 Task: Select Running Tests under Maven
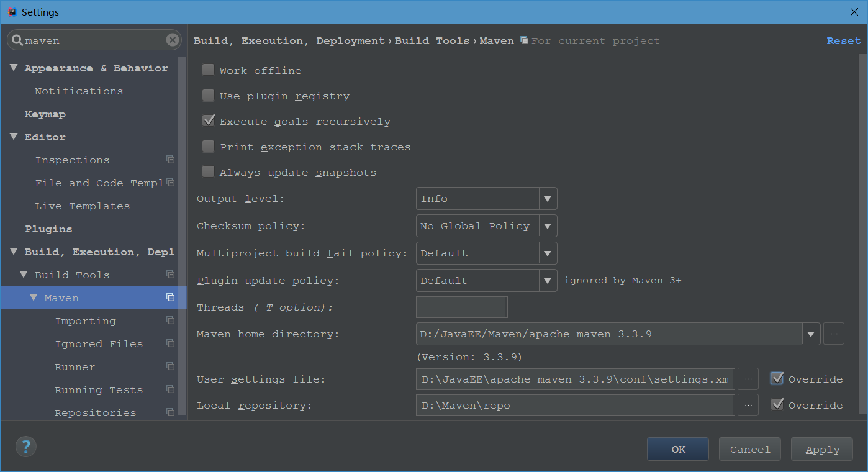click(99, 390)
